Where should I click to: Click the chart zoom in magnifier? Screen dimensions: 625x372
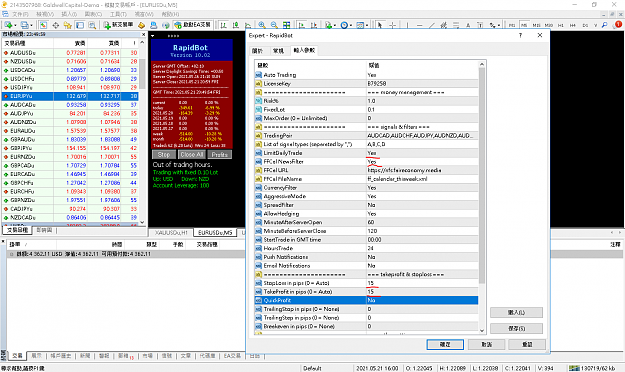coord(262,25)
